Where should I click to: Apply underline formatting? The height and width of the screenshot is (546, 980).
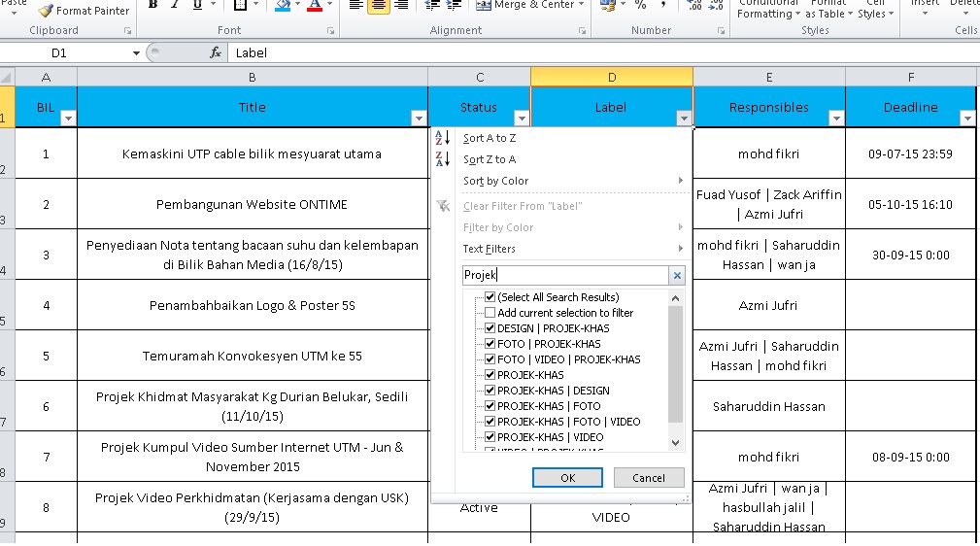(x=197, y=5)
